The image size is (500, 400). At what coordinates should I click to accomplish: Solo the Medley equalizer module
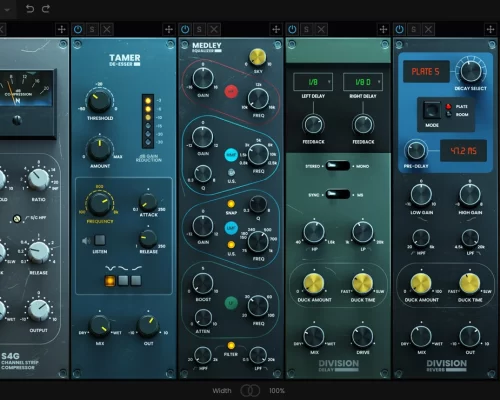tap(199, 29)
